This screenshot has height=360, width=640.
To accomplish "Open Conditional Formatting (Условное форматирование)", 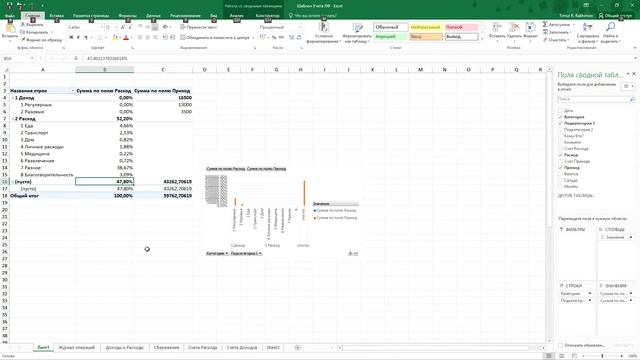I will 323,33.
